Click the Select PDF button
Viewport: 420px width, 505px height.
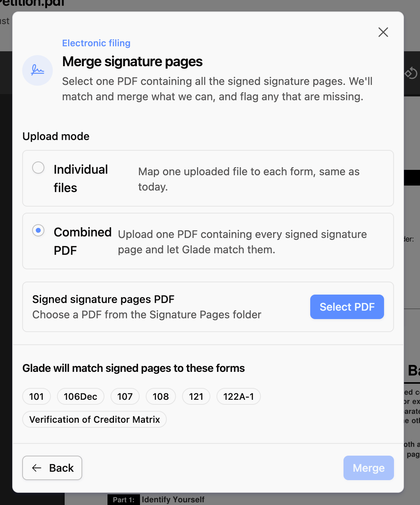(x=347, y=307)
